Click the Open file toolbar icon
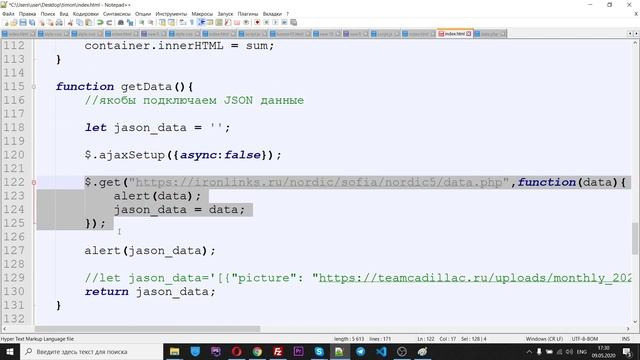This screenshot has height=360, width=640. pos(14,22)
